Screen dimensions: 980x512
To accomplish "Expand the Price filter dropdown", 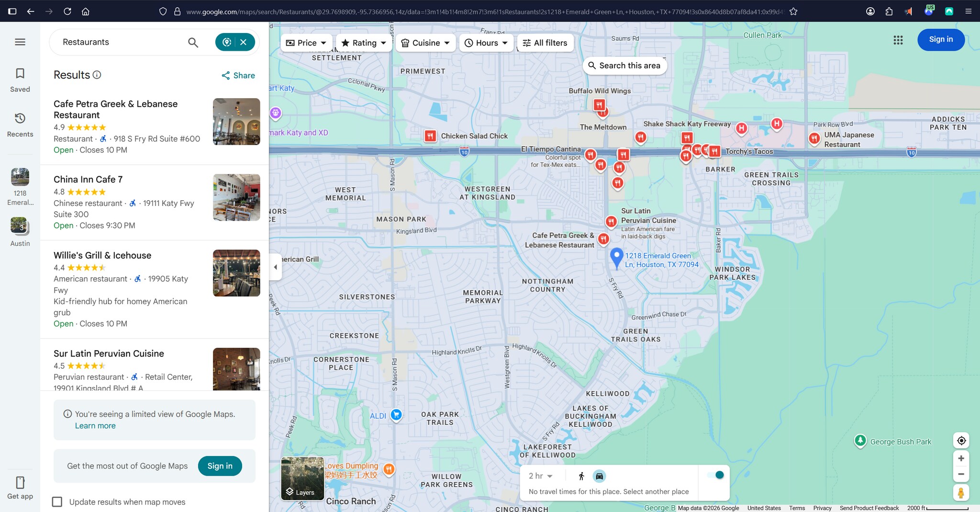I will [x=306, y=43].
